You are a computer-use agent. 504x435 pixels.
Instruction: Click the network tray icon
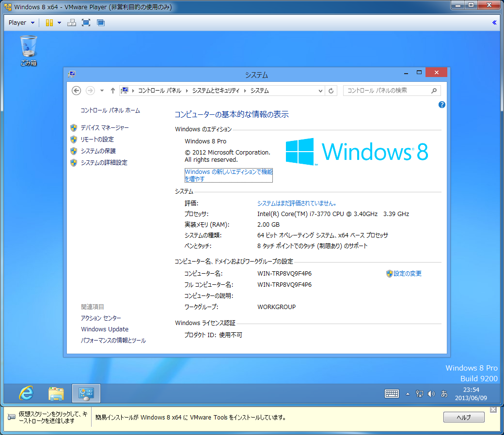(419, 393)
